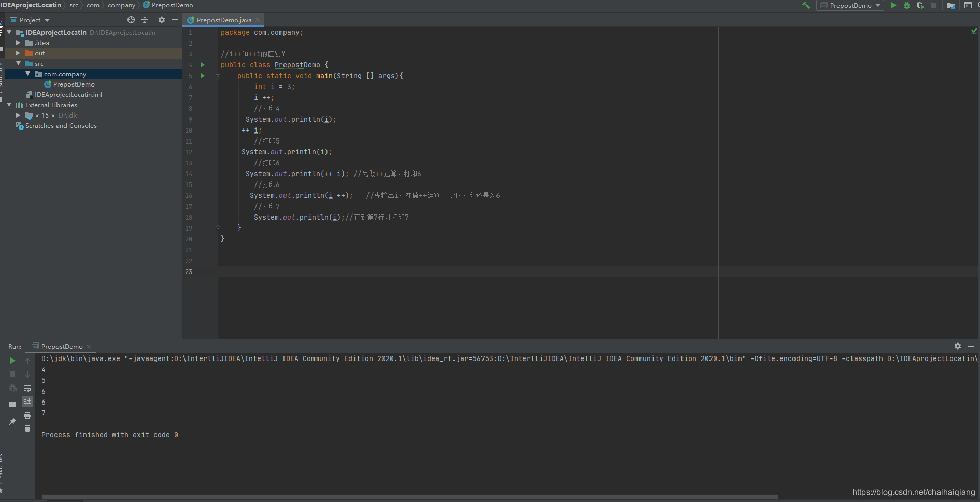Collapse the IDEAprojectLocatin root node
The height and width of the screenshot is (502, 980).
(x=9, y=32)
